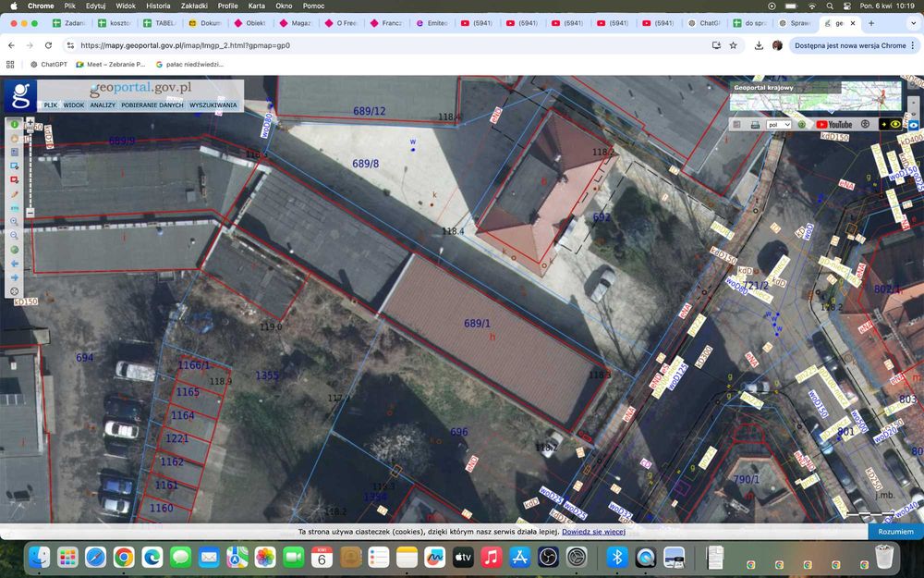Open a new browser tab
The image size is (924, 578).
point(871,23)
